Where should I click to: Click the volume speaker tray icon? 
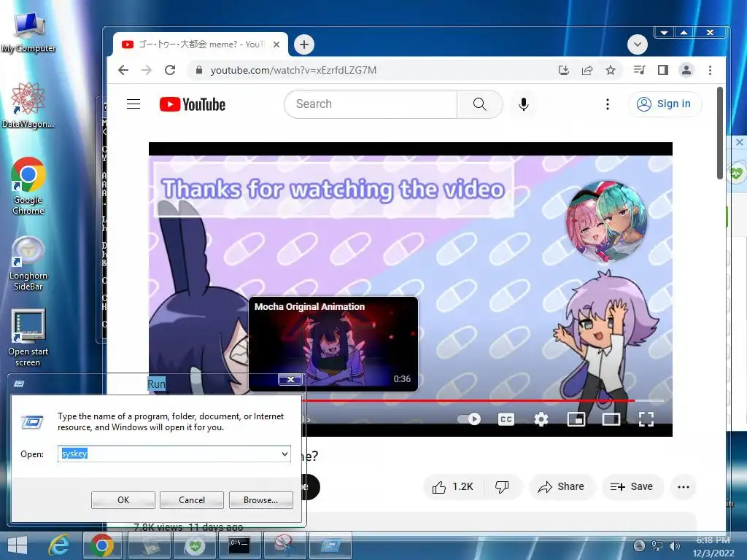click(x=675, y=546)
